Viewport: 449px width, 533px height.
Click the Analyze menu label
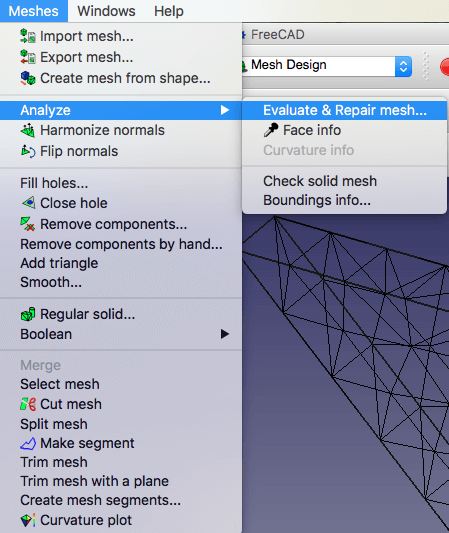[x=46, y=110]
